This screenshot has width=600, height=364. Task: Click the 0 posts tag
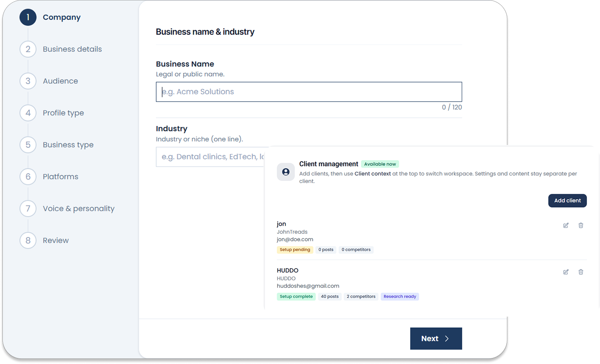click(x=326, y=250)
